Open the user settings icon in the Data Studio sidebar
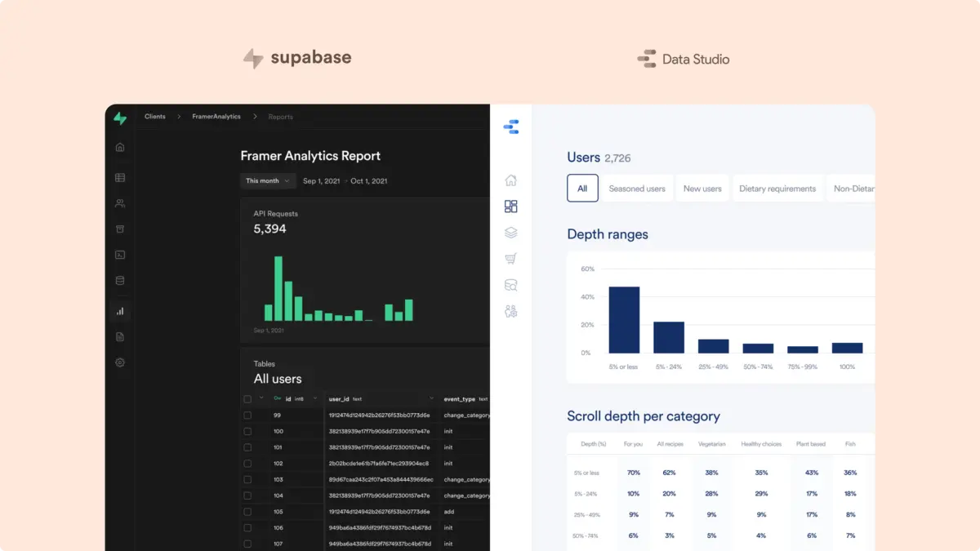Image resolution: width=980 pixels, height=551 pixels. (511, 311)
